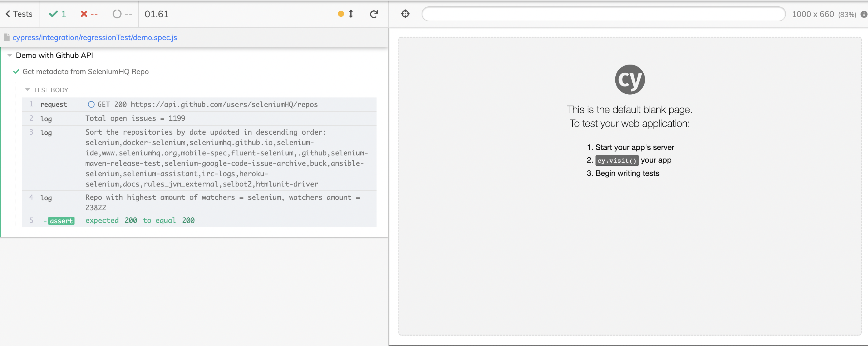
Task: Select the highest watchers log row
Action: [x=199, y=202]
